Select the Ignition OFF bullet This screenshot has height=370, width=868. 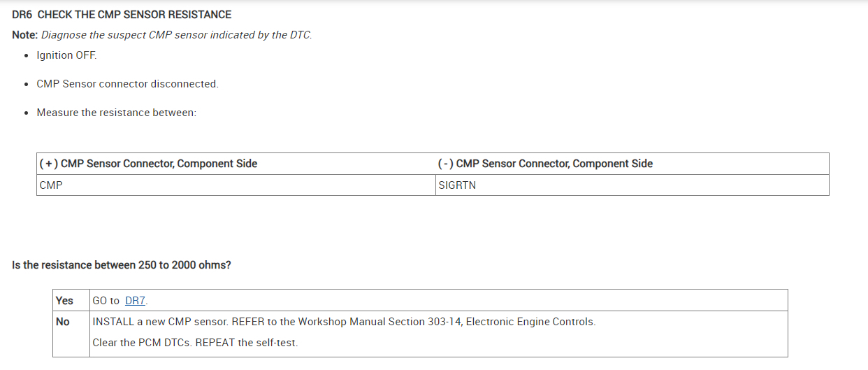(x=66, y=55)
